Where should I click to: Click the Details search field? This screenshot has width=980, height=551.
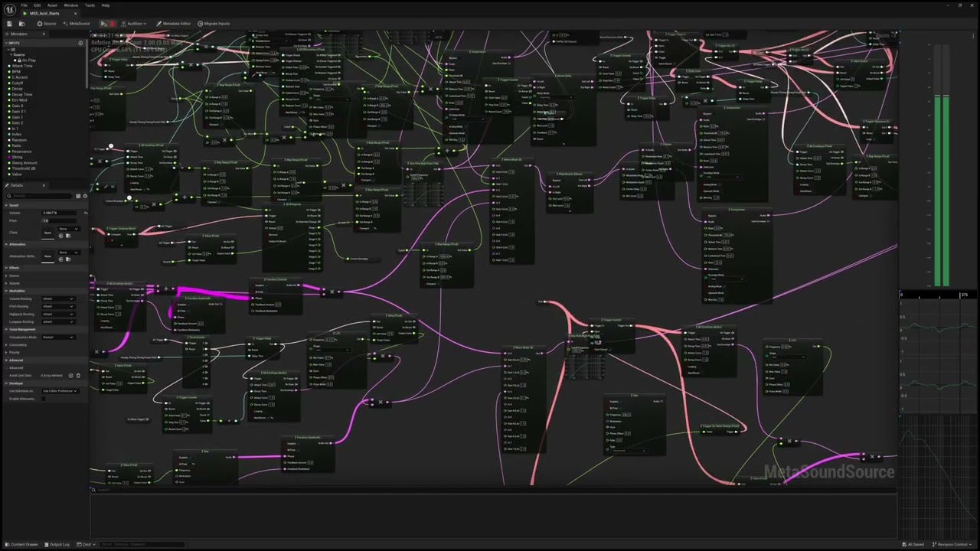[x=41, y=196]
